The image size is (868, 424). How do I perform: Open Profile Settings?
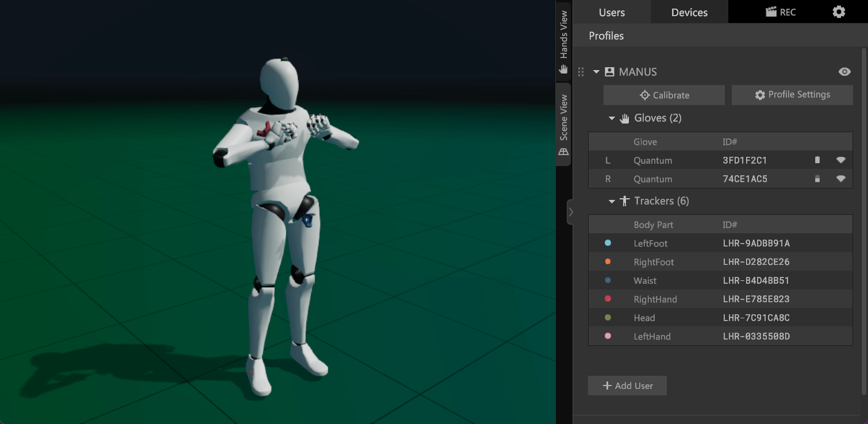pyautogui.click(x=792, y=95)
